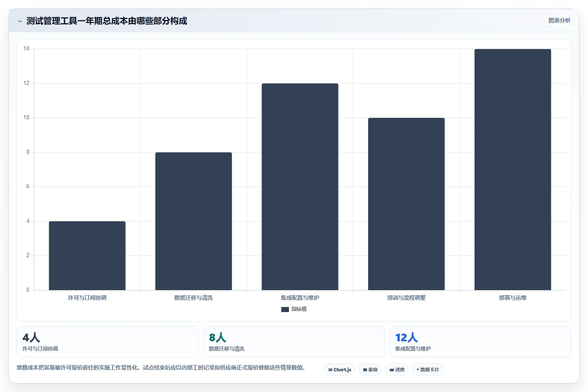Image resolution: width=588 pixels, height=392 pixels.
Task: Open the 图表分析 label in the header
Action: point(559,20)
